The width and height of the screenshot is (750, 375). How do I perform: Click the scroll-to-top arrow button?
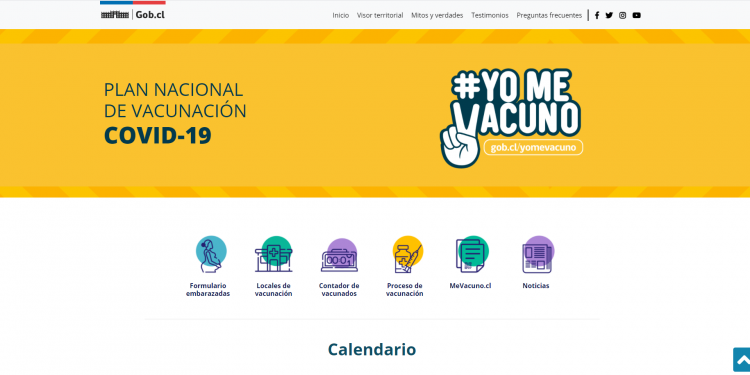pyautogui.click(x=742, y=360)
